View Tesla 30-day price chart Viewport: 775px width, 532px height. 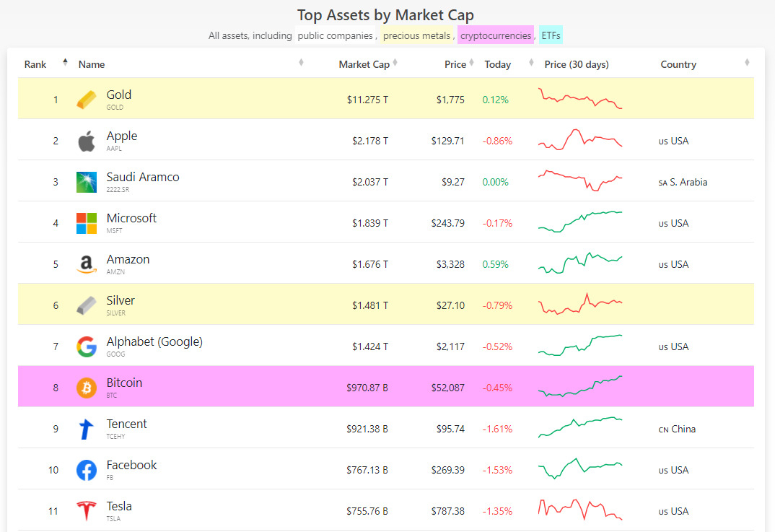click(580, 509)
